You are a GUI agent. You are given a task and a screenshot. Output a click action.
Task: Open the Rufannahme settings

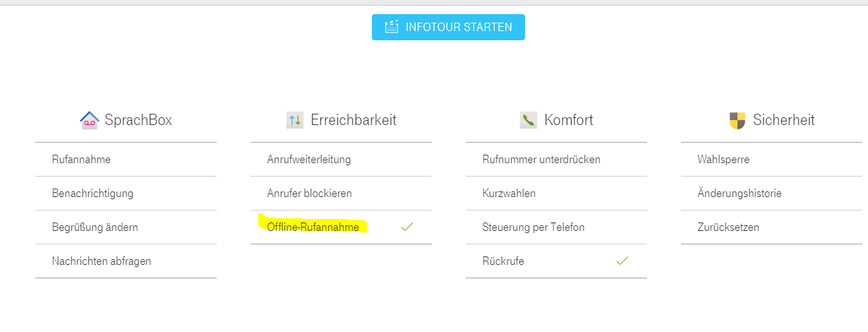pyautogui.click(x=81, y=160)
